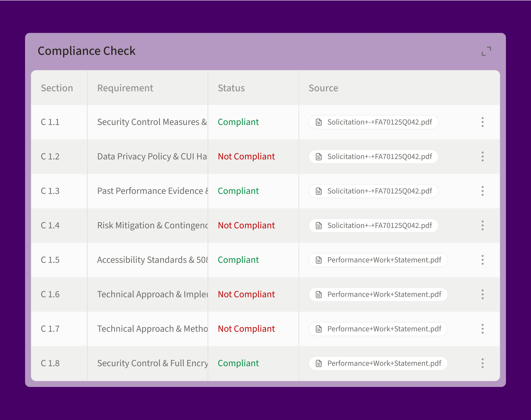Click Not Compliant status in row C 1.6

(246, 294)
